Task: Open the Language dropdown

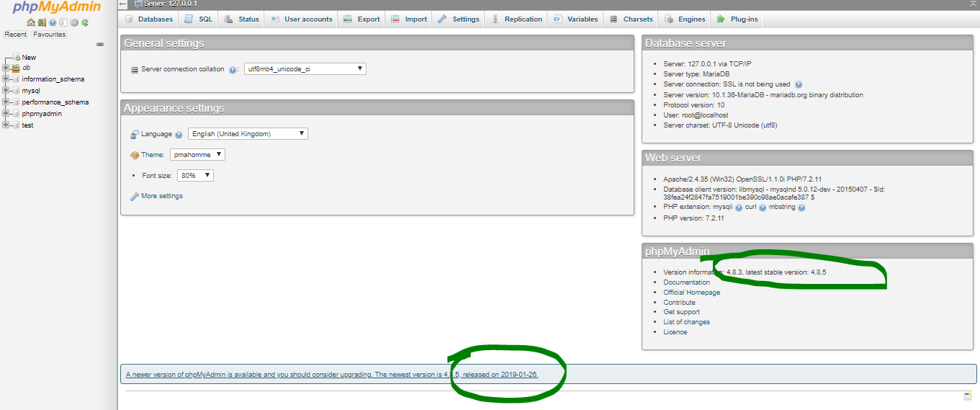Action: click(248, 134)
